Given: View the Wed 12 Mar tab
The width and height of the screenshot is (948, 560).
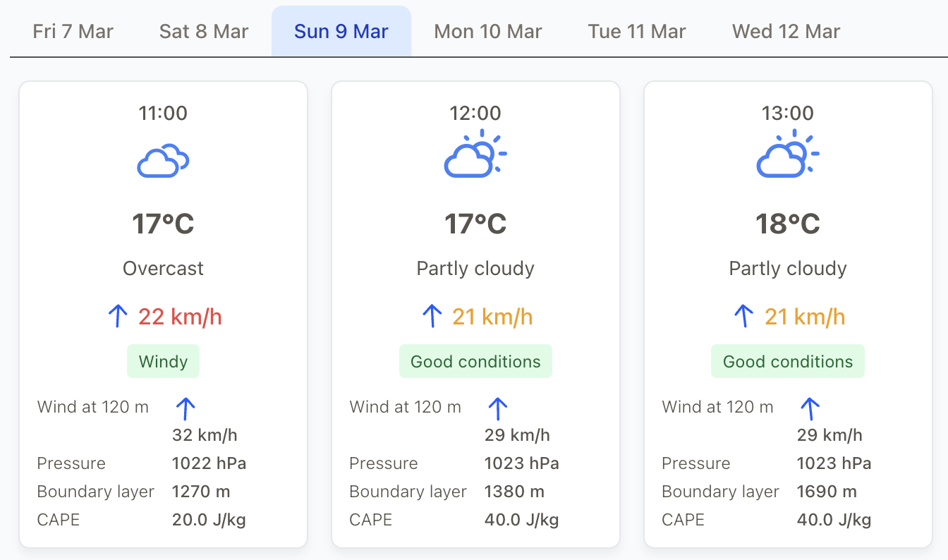Looking at the screenshot, I should (x=786, y=32).
